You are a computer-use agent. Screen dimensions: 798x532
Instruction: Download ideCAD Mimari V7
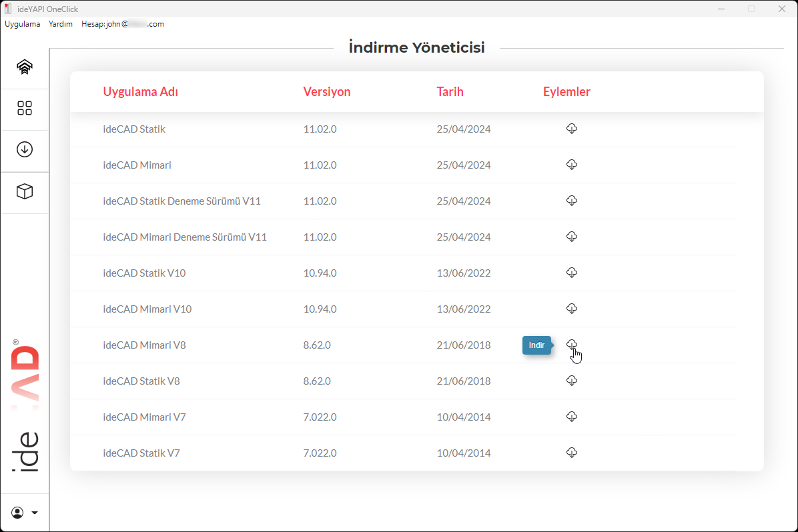click(x=571, y=417)
